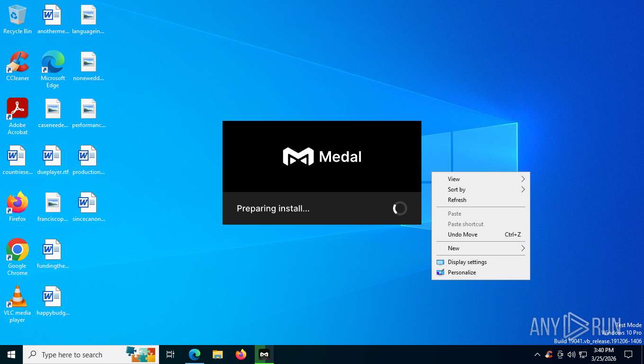Select the anotherme... Word document icon
This screenshot has width=644, height=364.
tap(53, 19)
